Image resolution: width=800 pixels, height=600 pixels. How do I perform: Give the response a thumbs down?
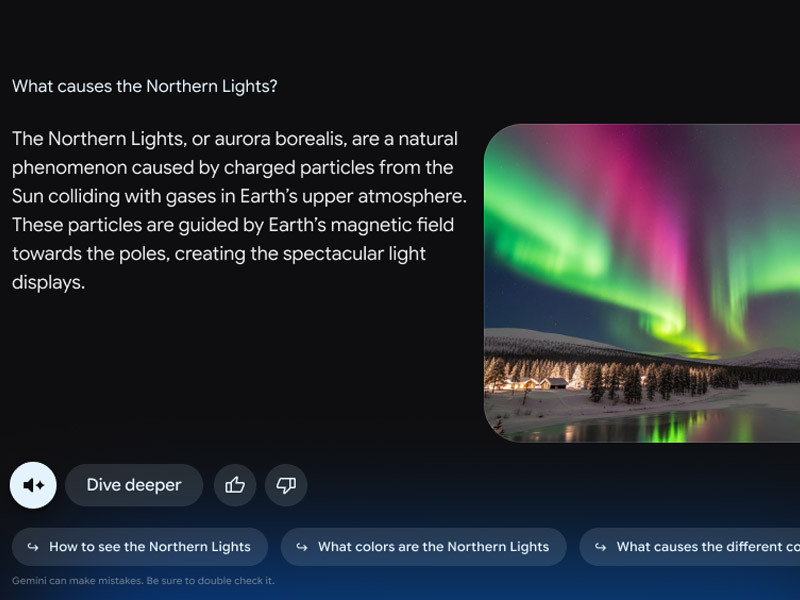[x=286, y=485]
